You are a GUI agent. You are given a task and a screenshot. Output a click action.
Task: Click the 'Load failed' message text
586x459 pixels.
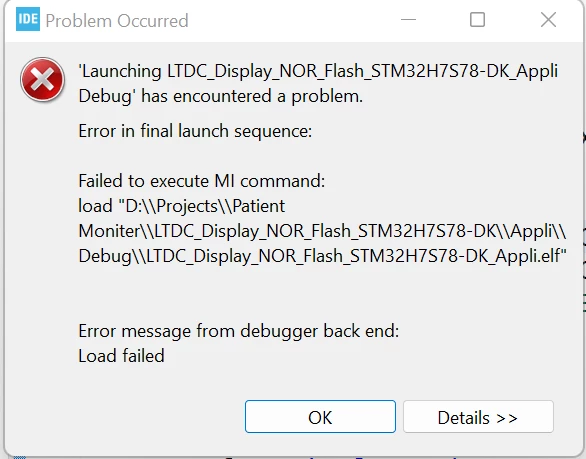(121, 356)
